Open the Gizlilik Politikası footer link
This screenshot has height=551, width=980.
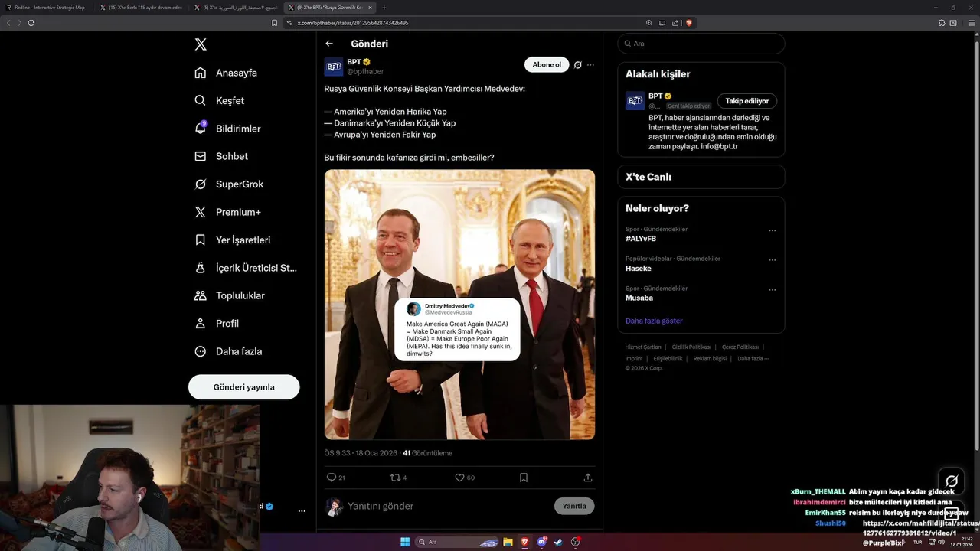pyautogui.click(x=691, y=347)
